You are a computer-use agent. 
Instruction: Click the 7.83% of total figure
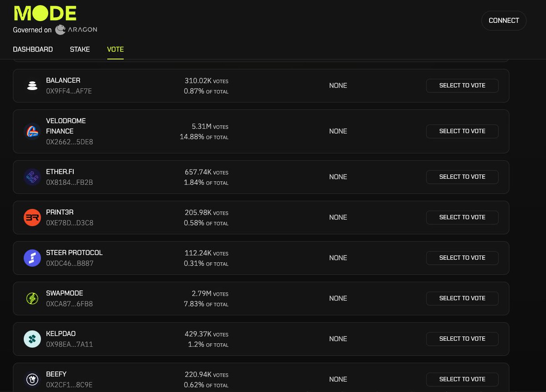(x=206, y=304)
